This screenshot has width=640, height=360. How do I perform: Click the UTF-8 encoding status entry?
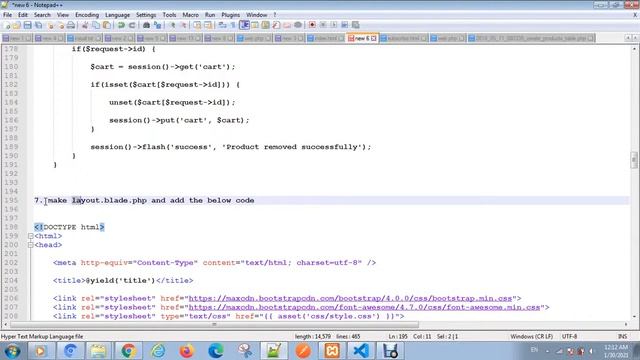[569, 336]
